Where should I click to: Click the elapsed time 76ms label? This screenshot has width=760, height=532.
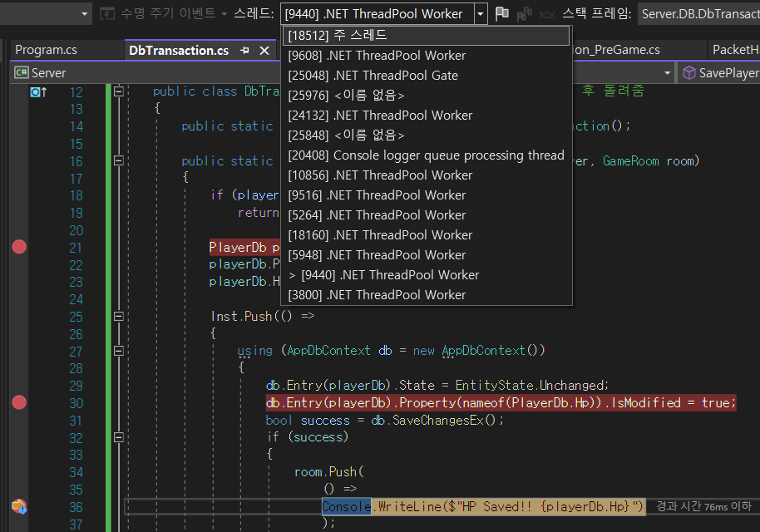[x=703, y=506]
